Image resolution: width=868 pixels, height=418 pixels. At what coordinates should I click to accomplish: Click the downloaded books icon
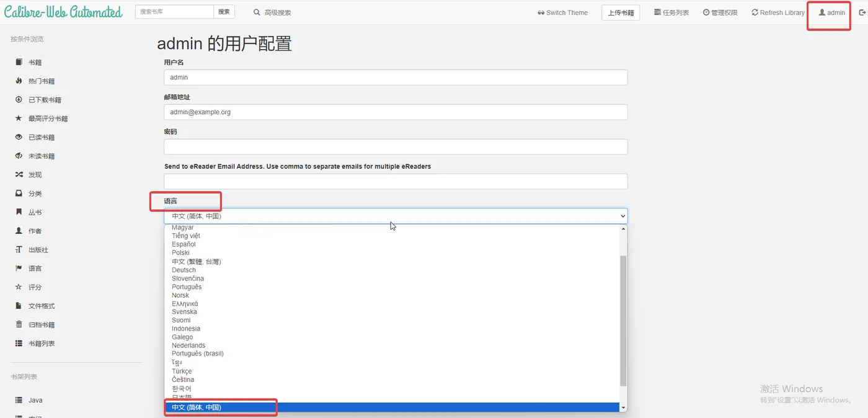19,99
